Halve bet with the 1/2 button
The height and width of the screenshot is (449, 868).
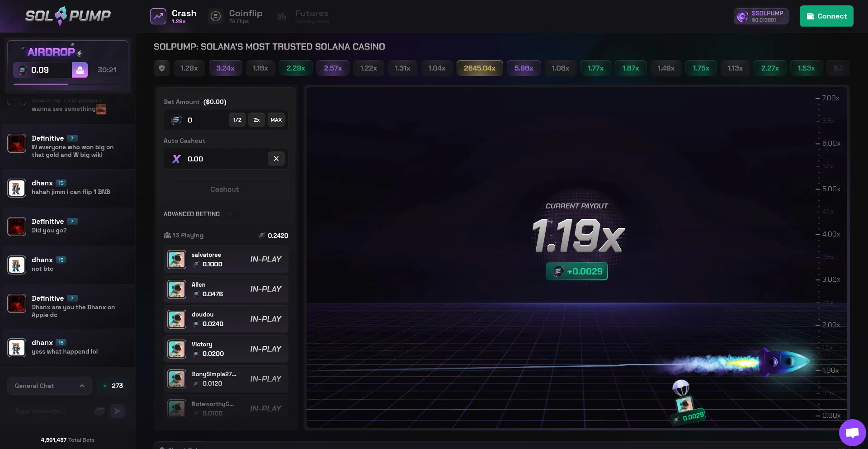tap(237, 120)
